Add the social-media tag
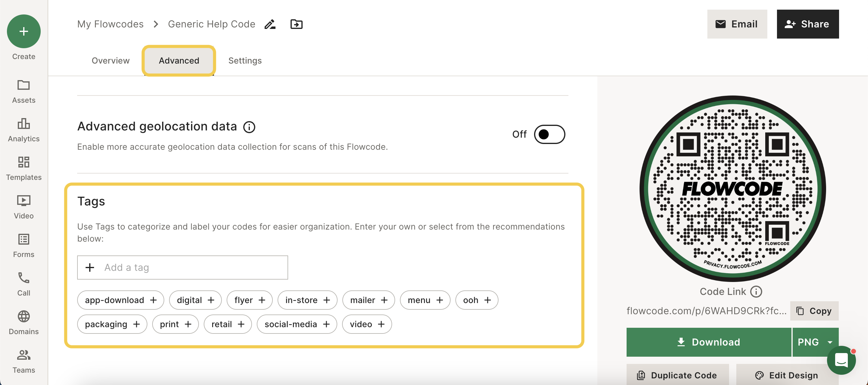The height and width of the screenshot is (385, 868). click(x=297, y=324)
